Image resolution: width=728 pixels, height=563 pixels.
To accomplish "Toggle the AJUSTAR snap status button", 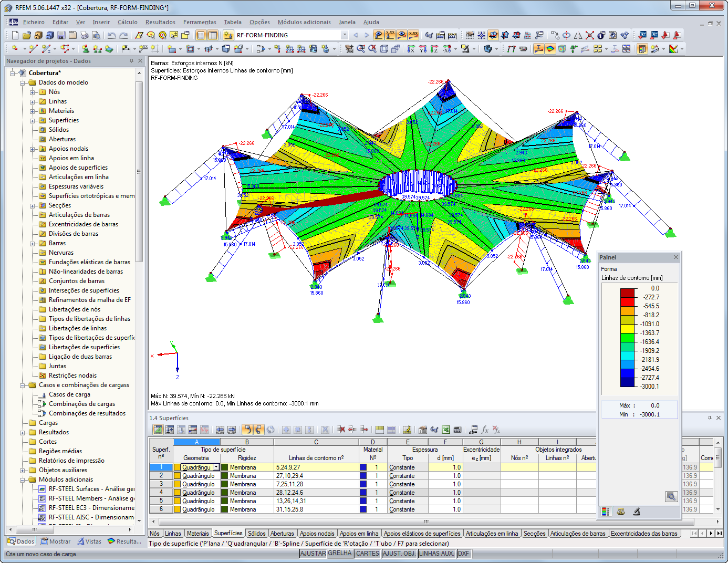I will 313,554.
